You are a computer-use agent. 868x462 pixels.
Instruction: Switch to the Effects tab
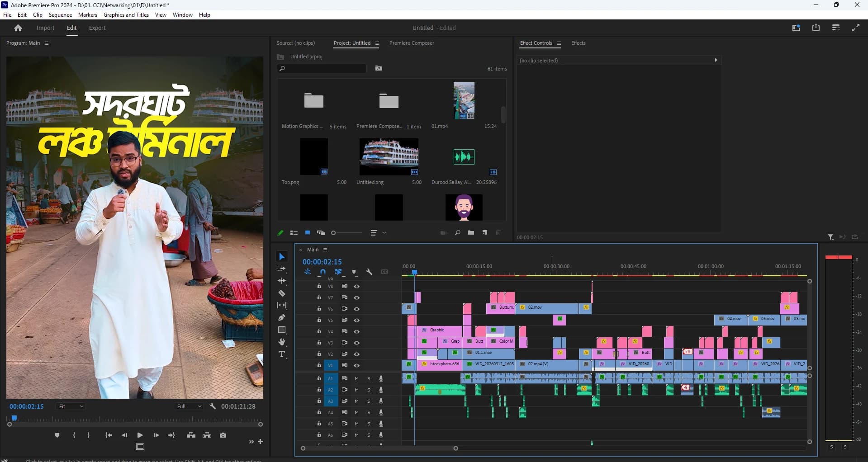click(x=578, y=43)
